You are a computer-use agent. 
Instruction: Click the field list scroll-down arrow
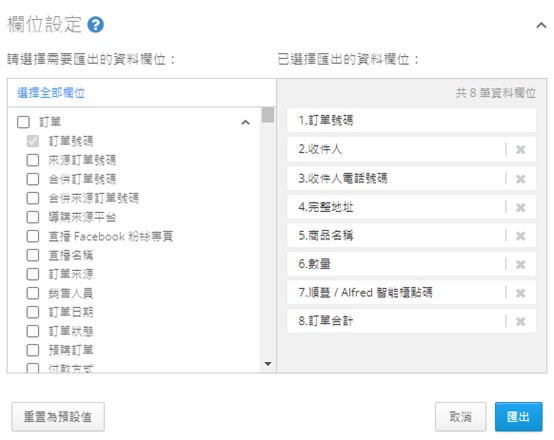268,364
